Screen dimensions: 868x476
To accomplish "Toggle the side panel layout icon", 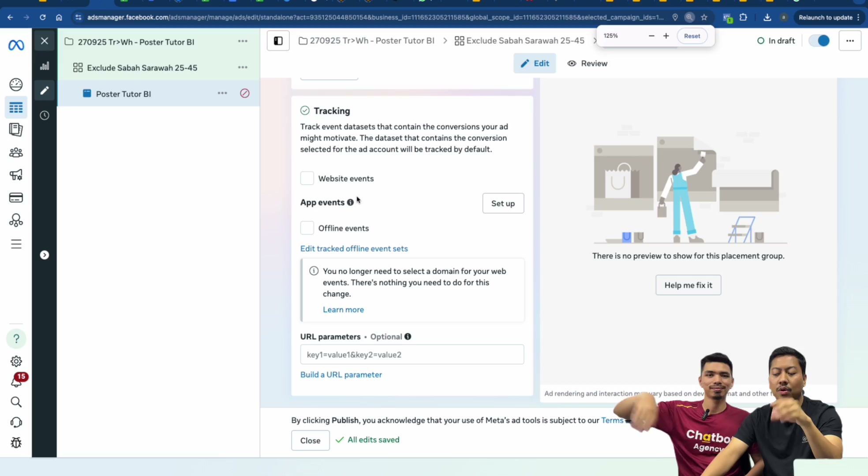I will click(x=278, y=41).
